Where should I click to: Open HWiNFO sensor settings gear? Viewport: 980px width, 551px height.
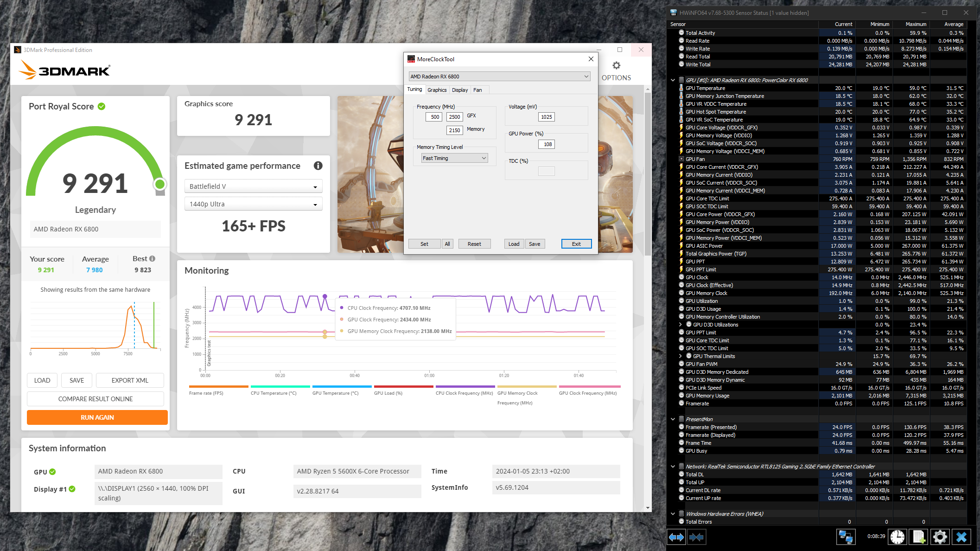[x=940, y=537]
